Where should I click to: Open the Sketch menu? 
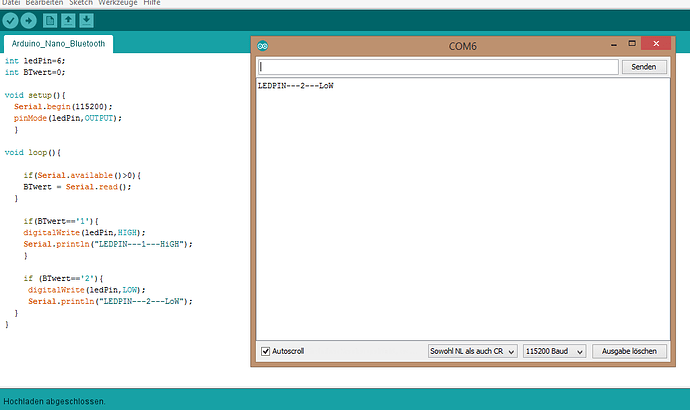point(81,3)
